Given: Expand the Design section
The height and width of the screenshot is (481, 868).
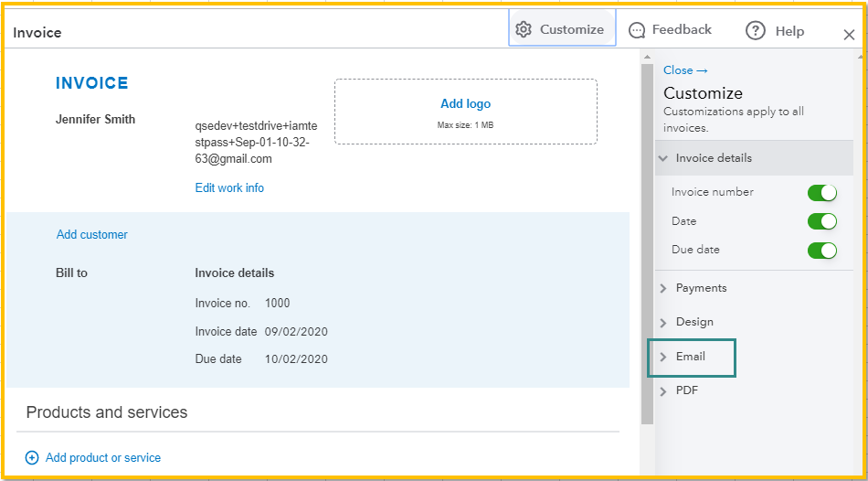Looking at the screenshot, I should click(694, 322).
